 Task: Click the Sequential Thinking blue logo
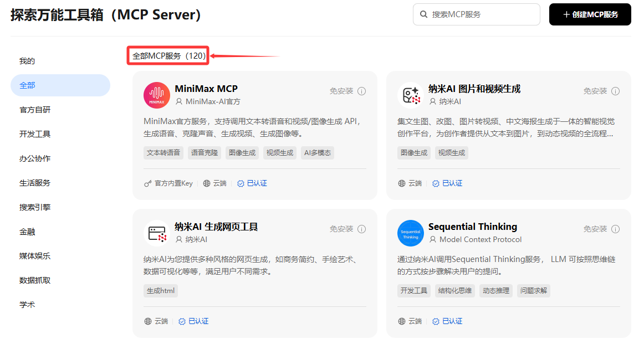click(410, 233)
